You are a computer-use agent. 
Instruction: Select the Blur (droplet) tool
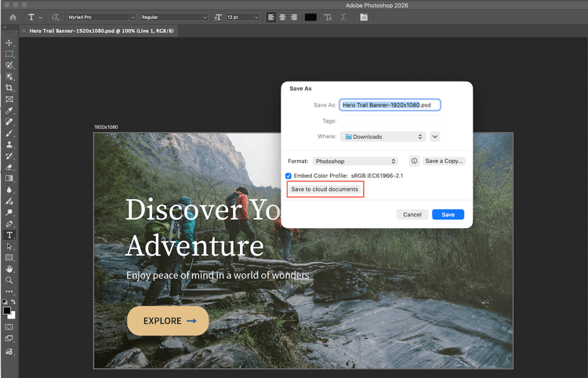(x=9, y=190)
